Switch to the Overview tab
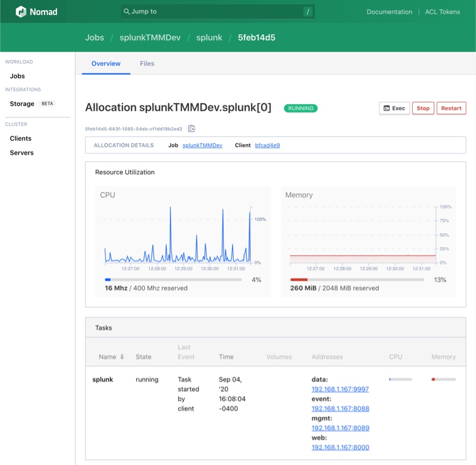Image resolution: width=476 pixels, height=465 pixels. 106,64
